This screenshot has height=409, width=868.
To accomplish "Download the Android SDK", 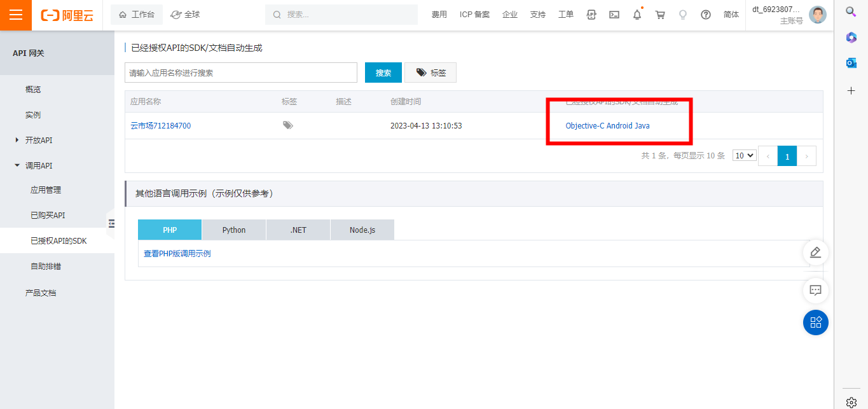I will [619, 126].
